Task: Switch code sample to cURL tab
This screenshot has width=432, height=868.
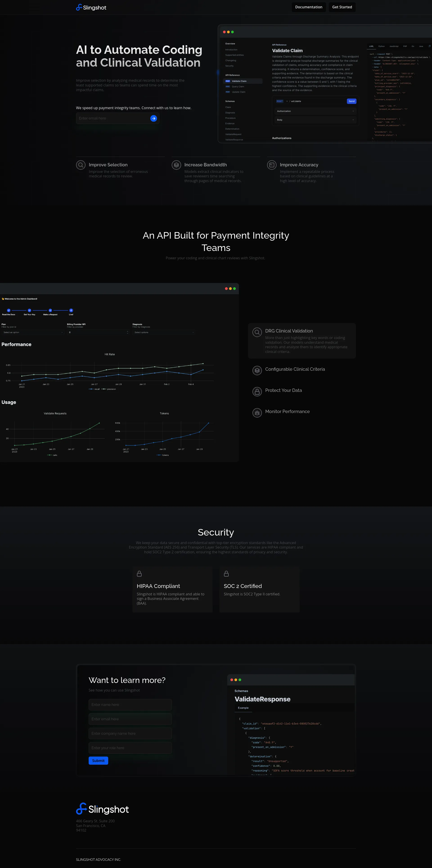Action: pyautogui.click(x=371, y=46)
